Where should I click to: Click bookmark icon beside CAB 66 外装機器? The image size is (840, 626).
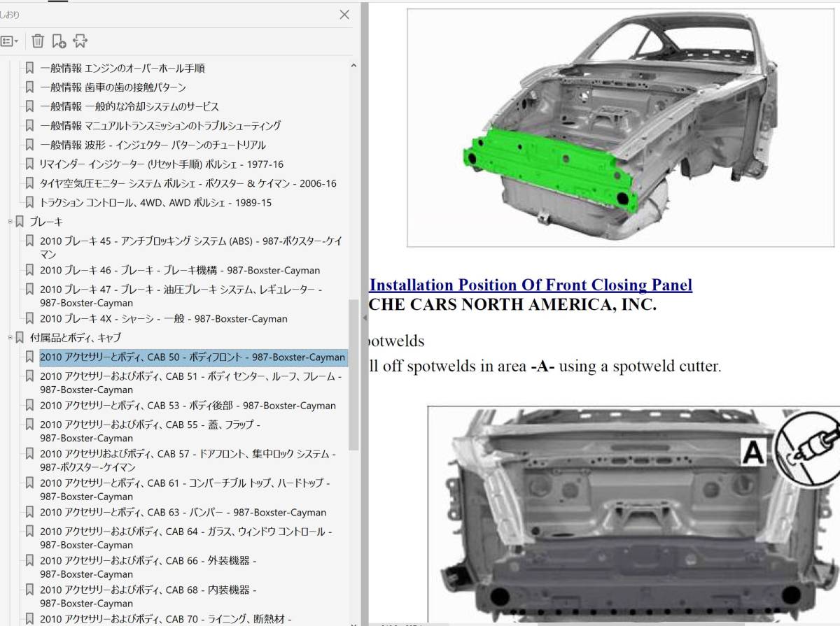click(29, 560)
